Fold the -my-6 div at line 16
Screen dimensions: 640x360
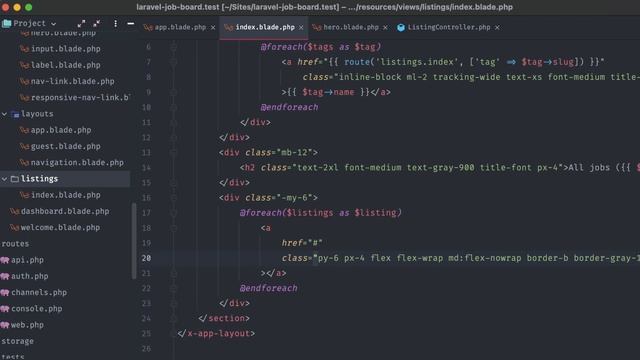(173, 198)
